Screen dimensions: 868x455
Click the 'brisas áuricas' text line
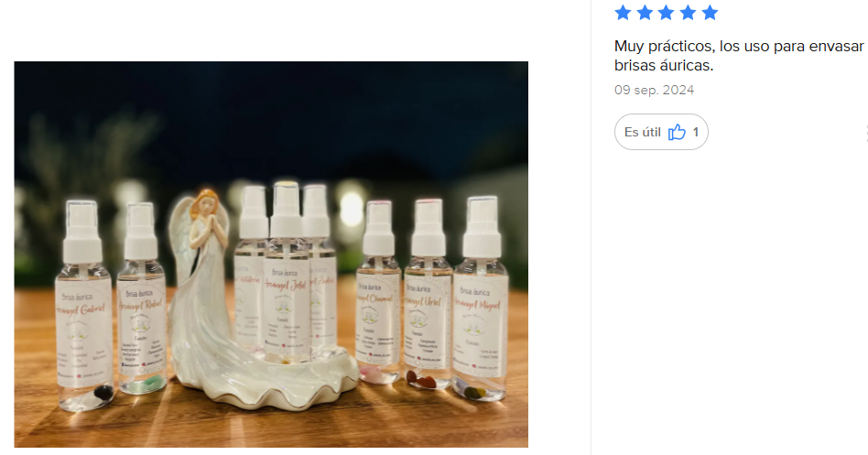tap(664, 65)
